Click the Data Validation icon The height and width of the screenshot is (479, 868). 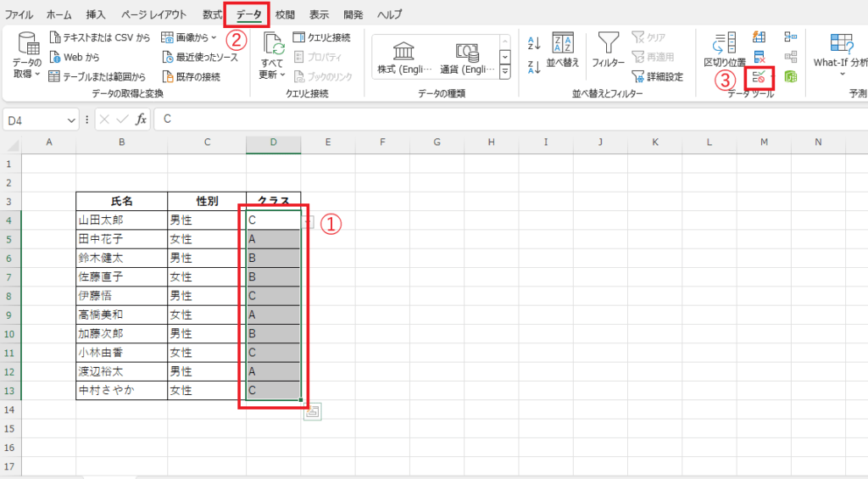[759, 77]
